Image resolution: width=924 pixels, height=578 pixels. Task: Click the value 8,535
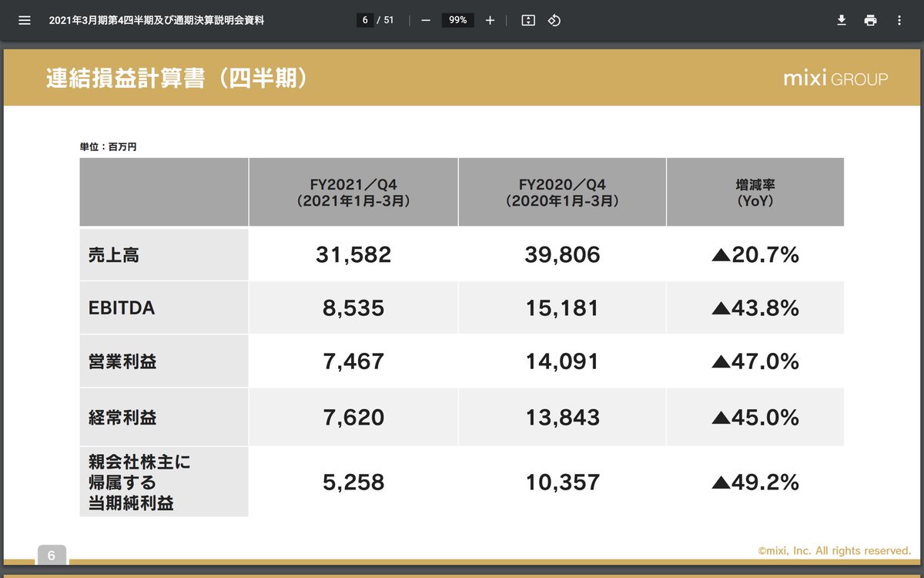pyautogui.click(x=353, y=308)
